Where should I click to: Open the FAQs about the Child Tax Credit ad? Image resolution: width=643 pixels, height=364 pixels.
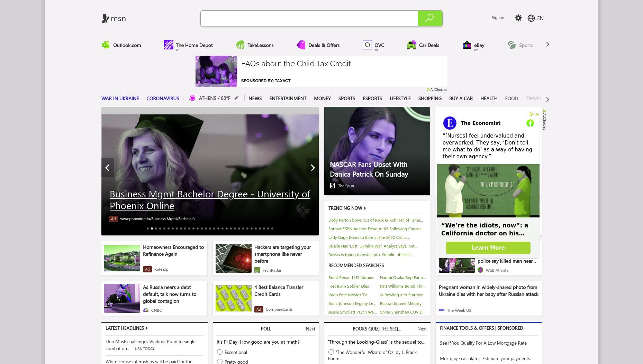pos(321,71)
